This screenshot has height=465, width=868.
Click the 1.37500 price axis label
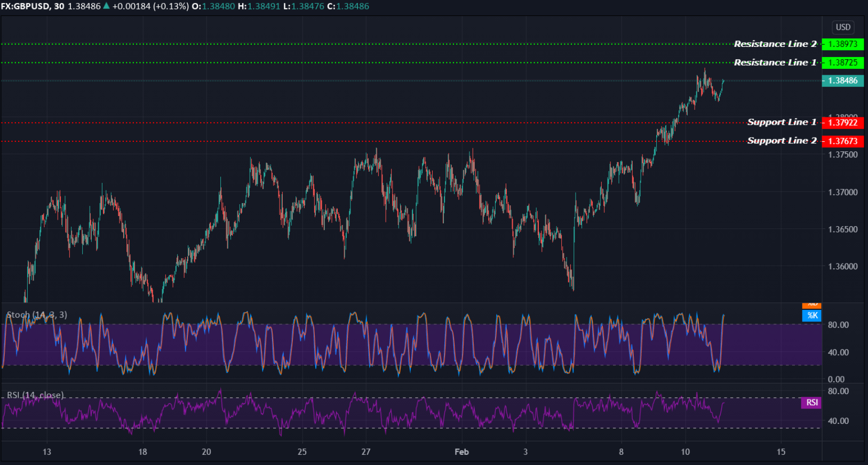(843, 155)
